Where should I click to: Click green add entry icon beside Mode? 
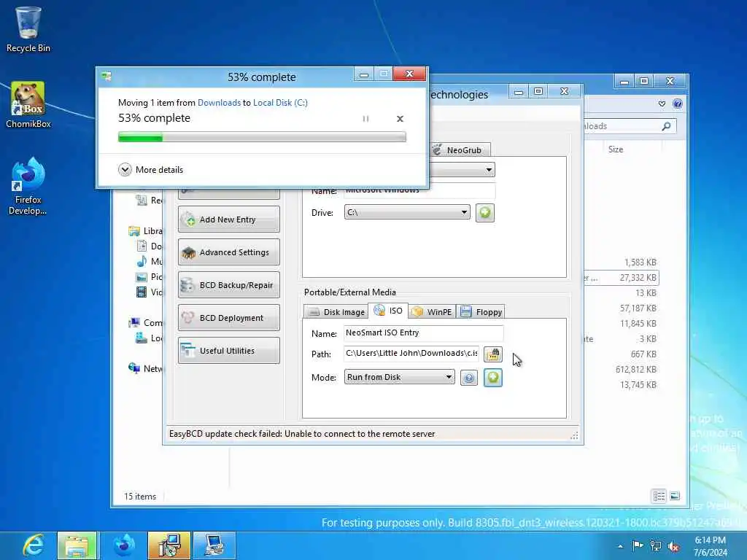493,378
